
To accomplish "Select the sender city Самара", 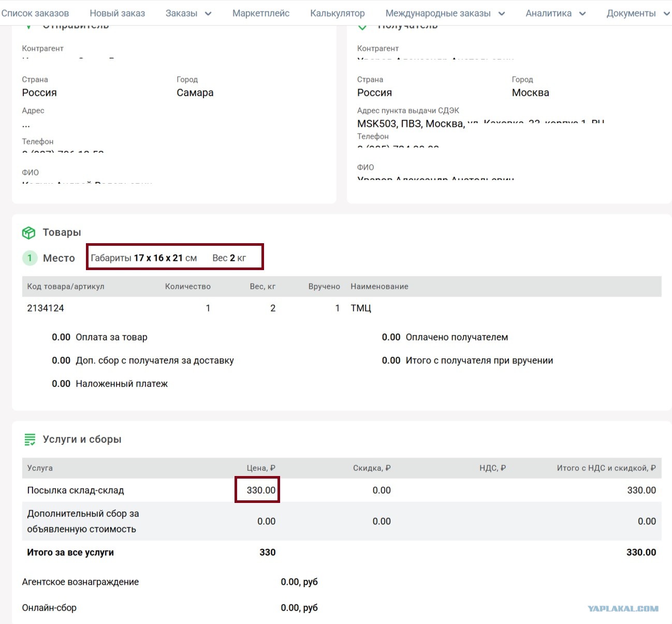I will coord(195,93).
